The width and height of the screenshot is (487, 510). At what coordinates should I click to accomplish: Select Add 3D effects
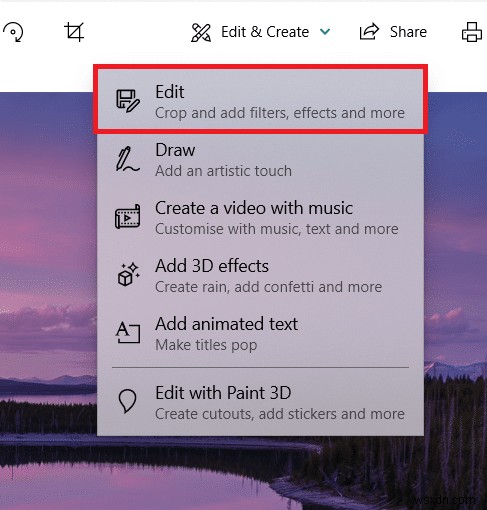pyautogui.click(x=260, y=276)
